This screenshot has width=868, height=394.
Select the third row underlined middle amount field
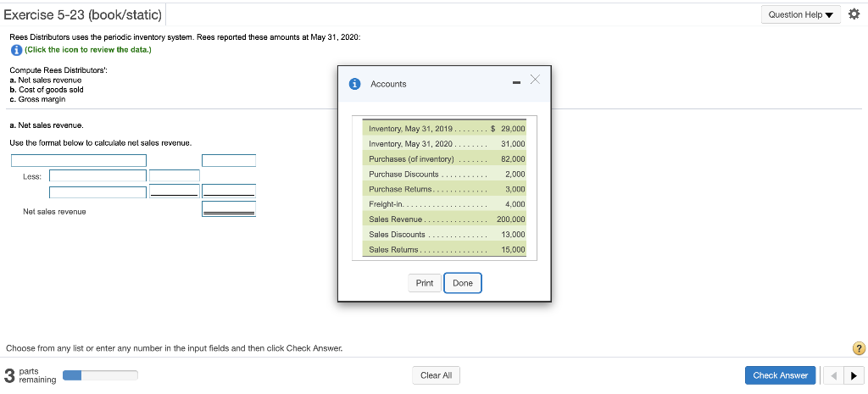point(175,191)
